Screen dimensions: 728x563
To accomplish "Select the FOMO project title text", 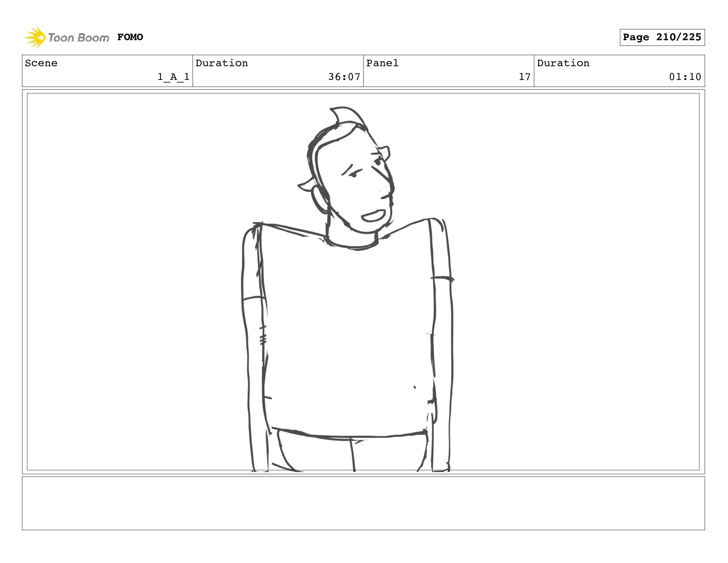I will pos(130,37).
